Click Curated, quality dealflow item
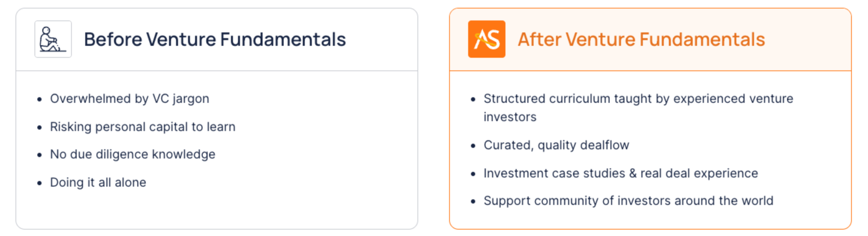Viewport: 868px width, 236px height. [556, 145]
